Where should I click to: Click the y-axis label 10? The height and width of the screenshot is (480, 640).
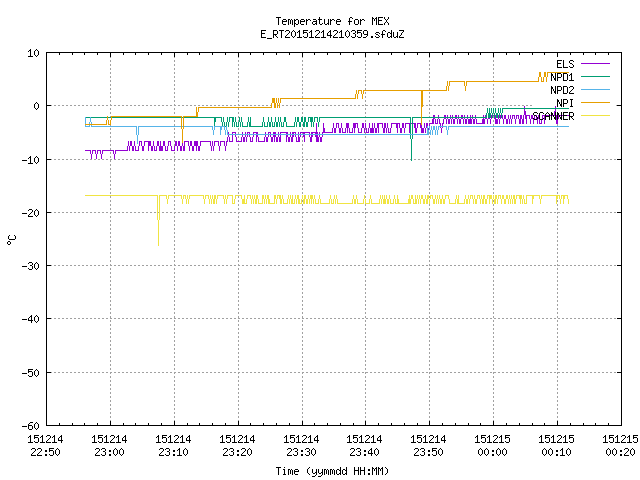click(34, 53)
